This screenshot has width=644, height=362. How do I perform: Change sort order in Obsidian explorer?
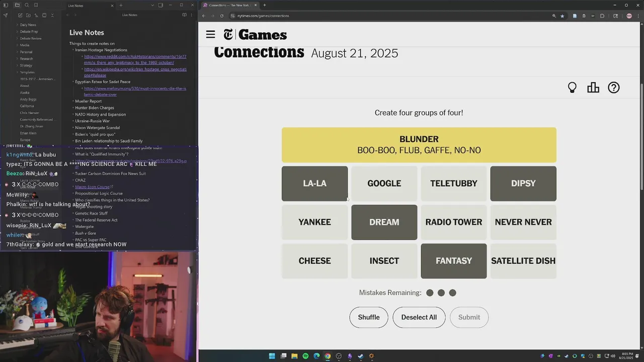pyautogui.click(x=36, y=15)
